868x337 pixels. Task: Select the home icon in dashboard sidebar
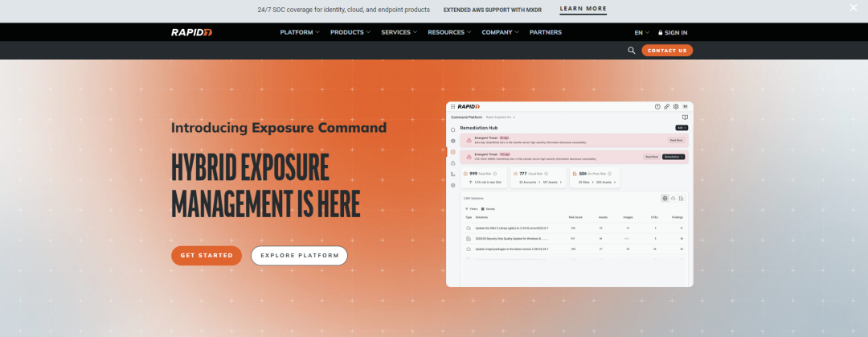point(452,129)
